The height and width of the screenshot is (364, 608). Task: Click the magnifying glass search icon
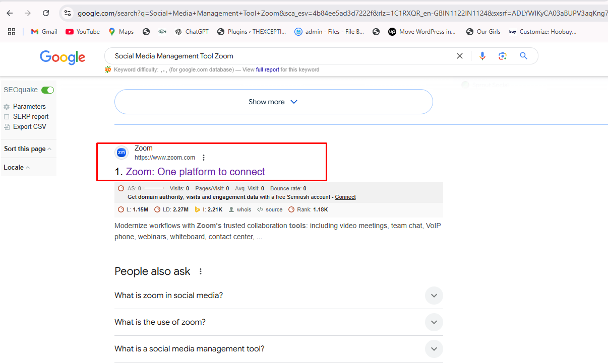(x=523, y=56)
